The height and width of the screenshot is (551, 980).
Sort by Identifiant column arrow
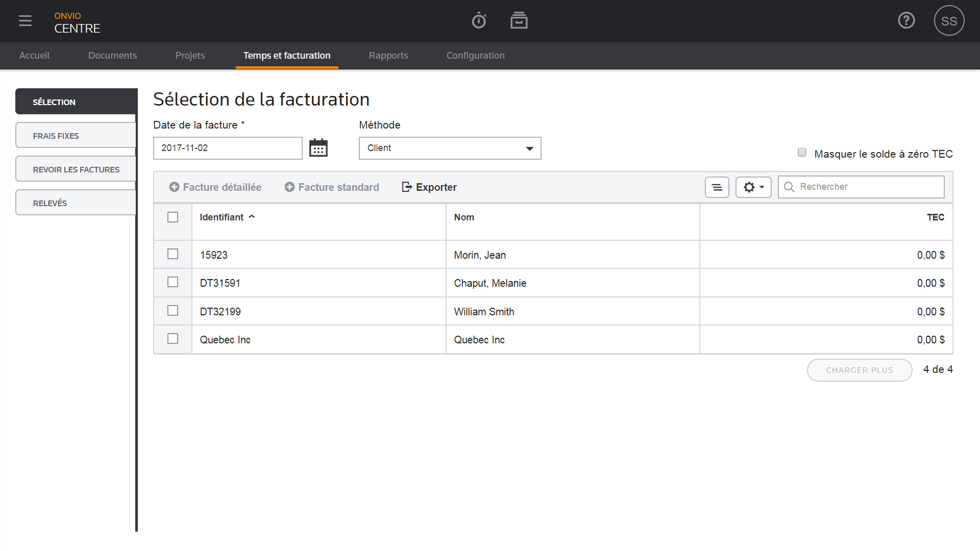(x=252, y=217)
